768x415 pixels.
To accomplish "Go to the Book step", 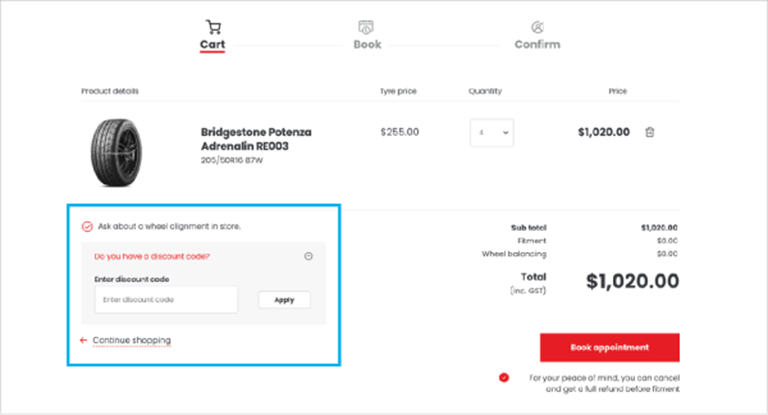I will tap(367, 44).
